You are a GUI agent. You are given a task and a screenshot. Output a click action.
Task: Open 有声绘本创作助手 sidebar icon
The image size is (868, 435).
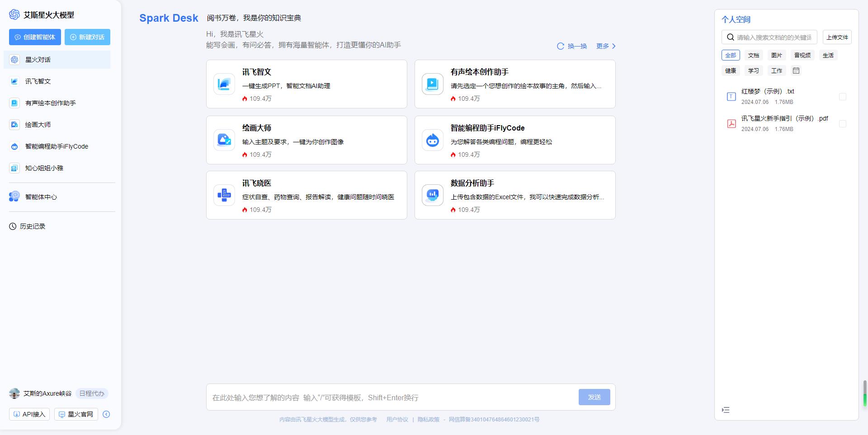pos(14,103)
